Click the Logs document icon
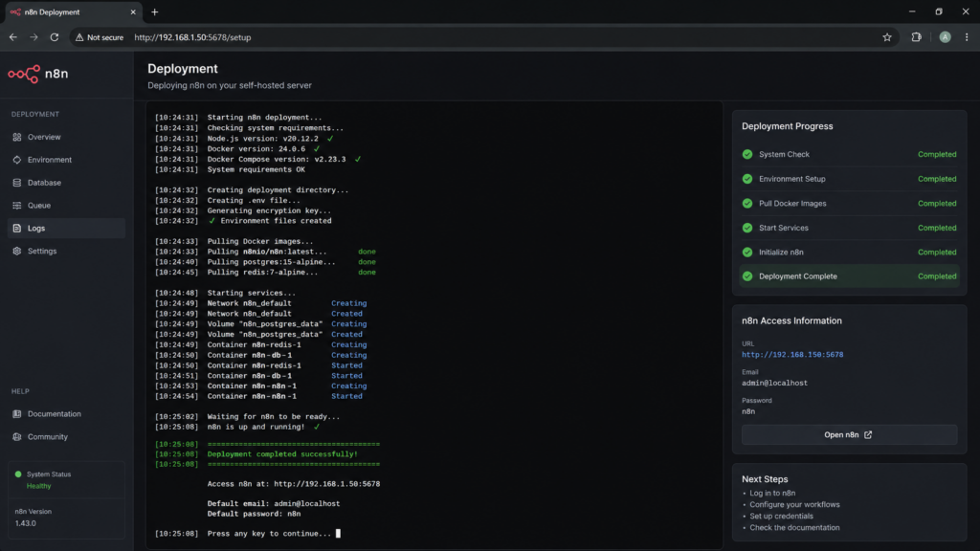This screenshot has width=980, height=551. pos(17,228)
